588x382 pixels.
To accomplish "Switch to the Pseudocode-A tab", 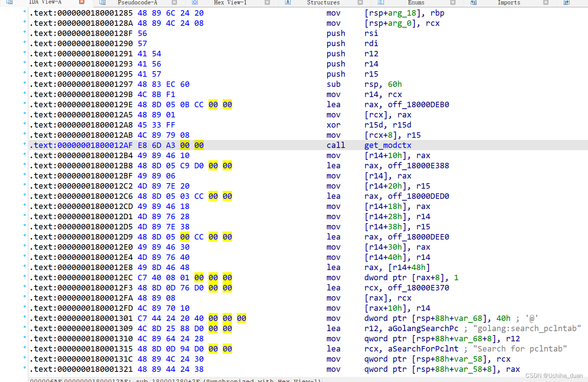I will pyautogui.click(x=137, y=3).
